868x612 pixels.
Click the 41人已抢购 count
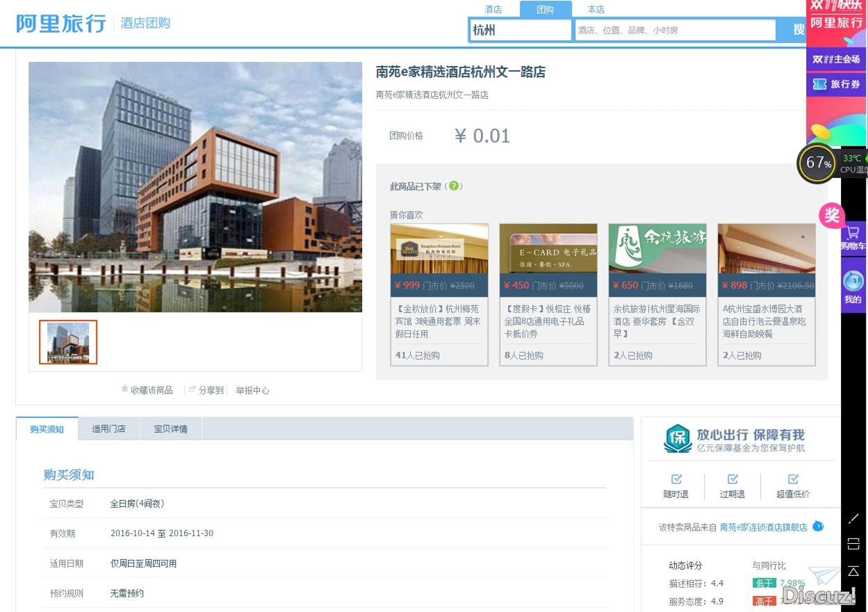click(x=418, y=355)
